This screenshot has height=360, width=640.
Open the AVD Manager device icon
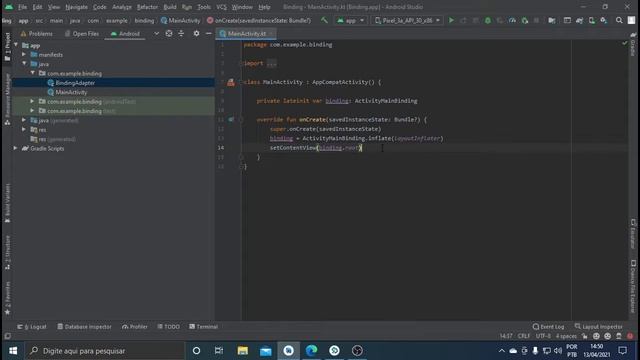(x=592, y=20)
